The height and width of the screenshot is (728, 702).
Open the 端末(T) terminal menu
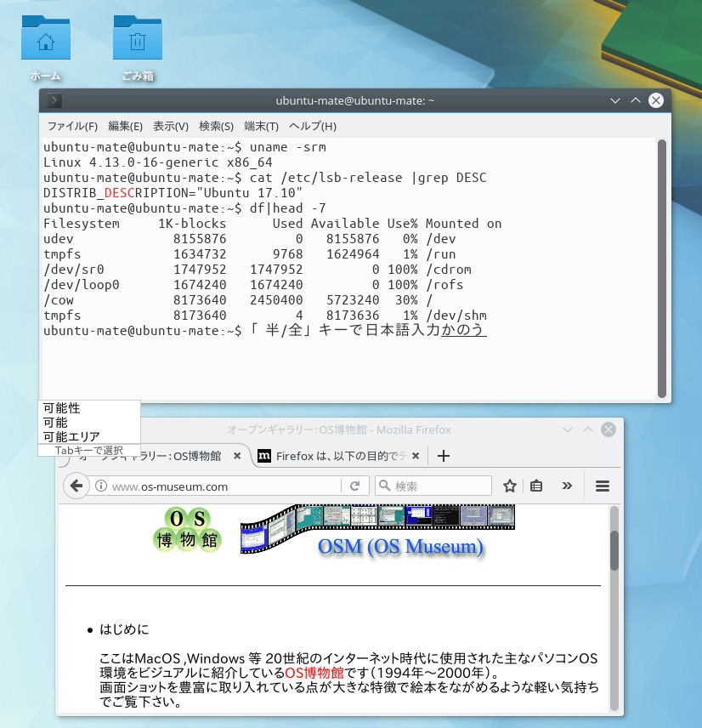click(261, 126)
